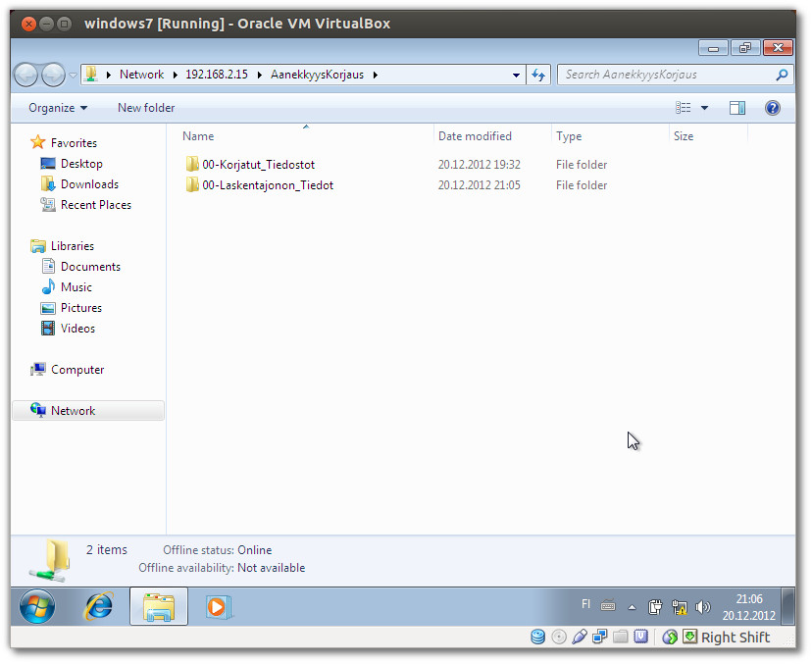Open Music library
Viewport: 812px width, 664px height.
click(x=76, y=287)
